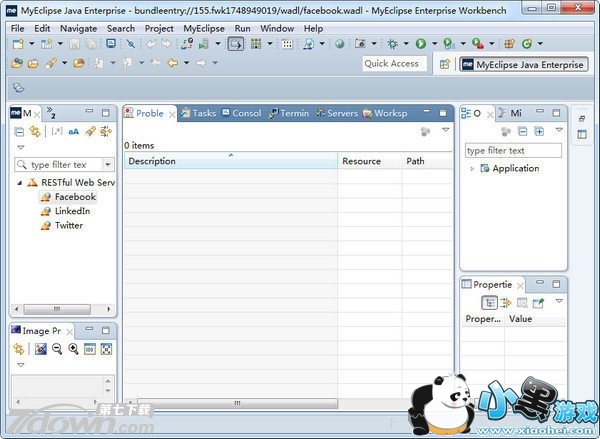Click the Debug bug toolbar icon
600x439 pixels.
point(392,44)
